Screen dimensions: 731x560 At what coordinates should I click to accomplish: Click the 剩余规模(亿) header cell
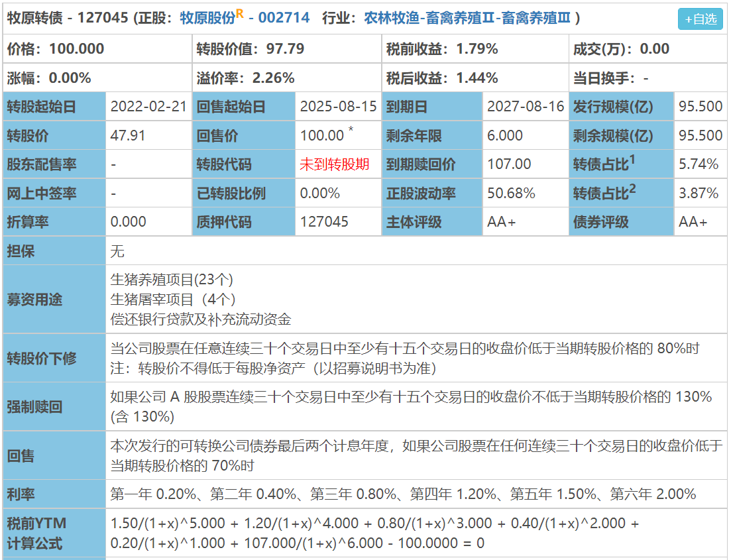(x=622, y=135)
